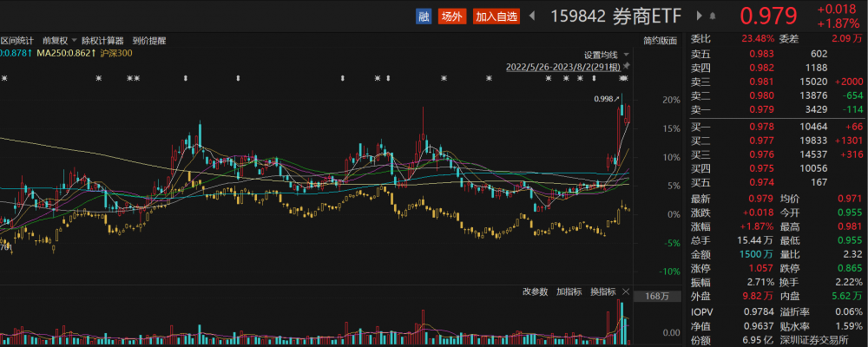Click the alert bell icon beside 券商ETF
The height and width of the screenshot is (347, 868).
[x=712, y=16]
